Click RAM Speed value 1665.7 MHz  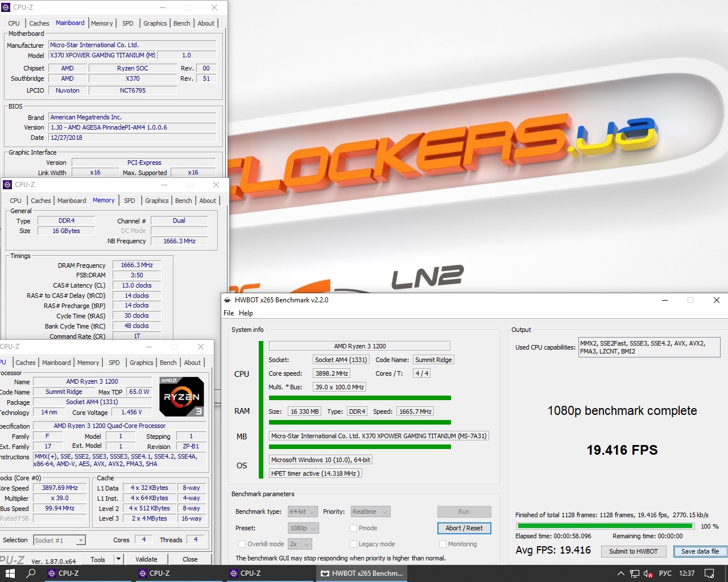415,411
